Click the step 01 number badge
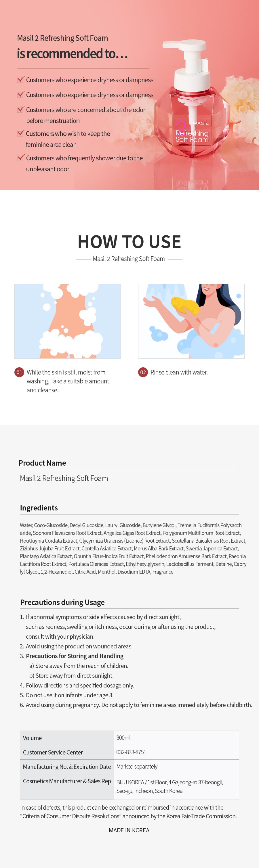Viewport: 259px width, 868px height. pyautogui.click(x=19, y=372)
